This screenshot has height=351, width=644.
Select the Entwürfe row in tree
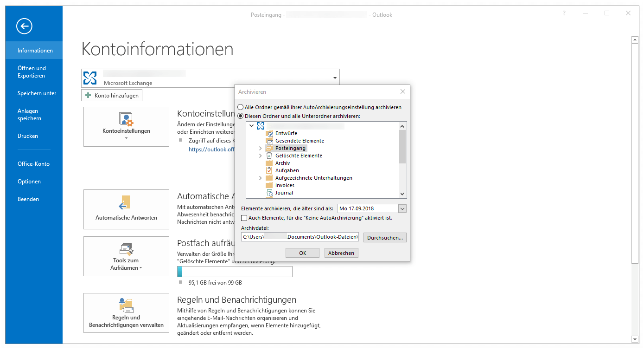tap(281, 133)
